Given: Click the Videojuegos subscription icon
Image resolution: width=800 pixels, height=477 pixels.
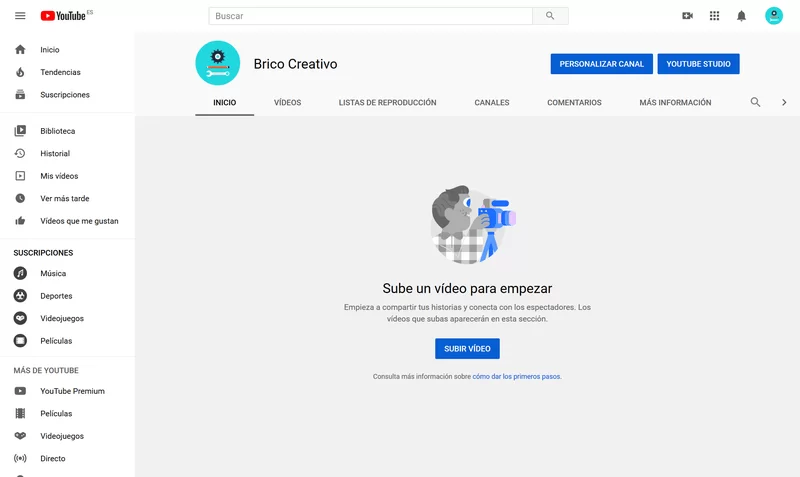Looking at the screenshot, I should [20, 318].
